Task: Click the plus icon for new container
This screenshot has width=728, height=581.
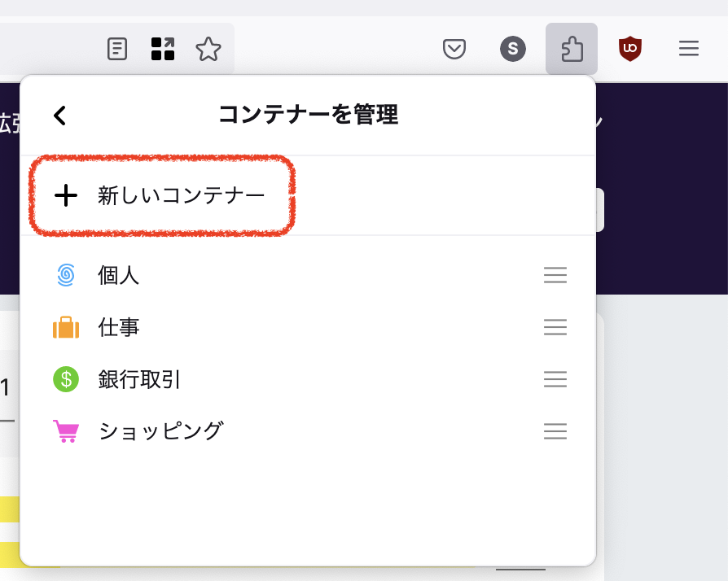Action: click(x=65, y=195)
